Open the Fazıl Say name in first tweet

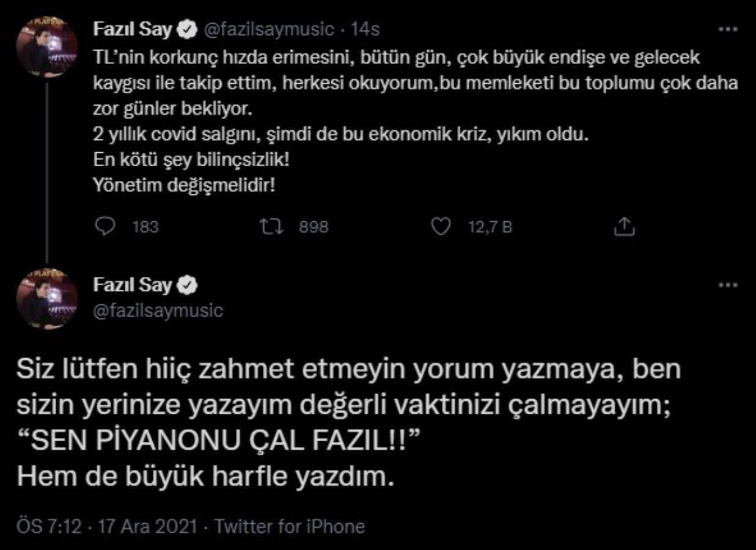point(132,28)
